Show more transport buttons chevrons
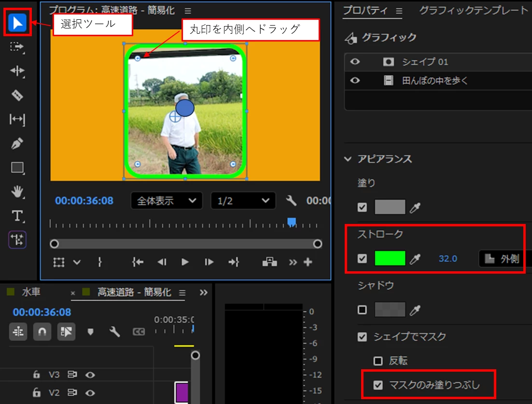Screen dimensions: 532x404 coord(293,263)
